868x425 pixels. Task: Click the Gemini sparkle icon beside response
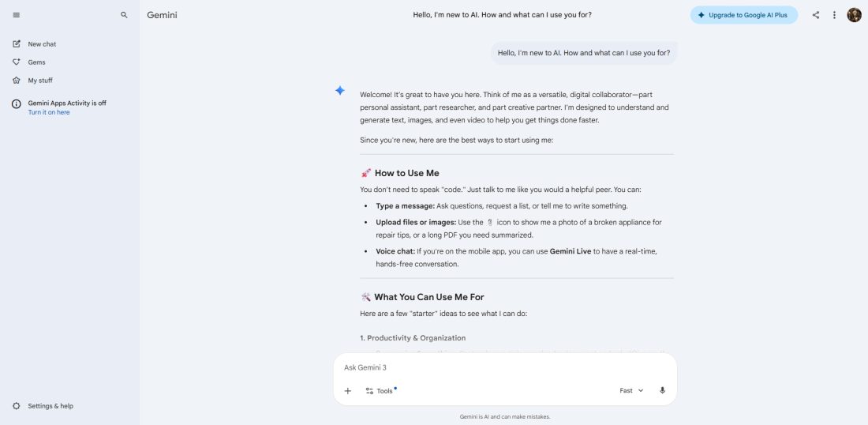(340, 91)
